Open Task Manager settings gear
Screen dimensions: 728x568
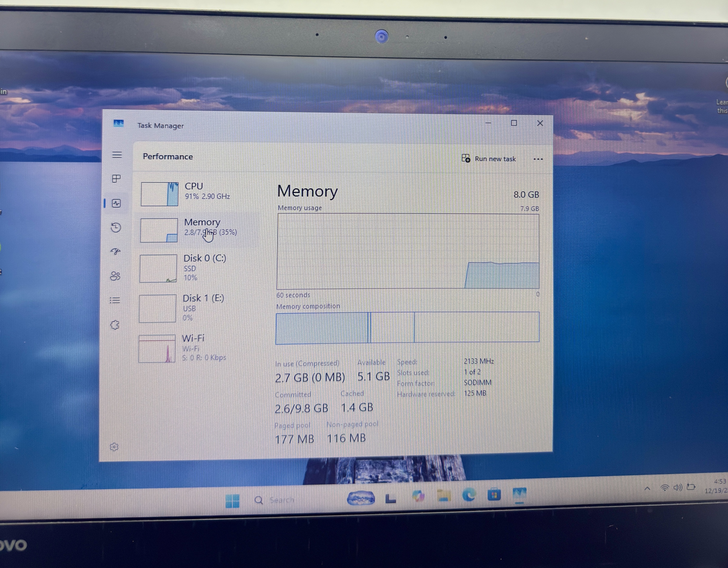(114, 447)
